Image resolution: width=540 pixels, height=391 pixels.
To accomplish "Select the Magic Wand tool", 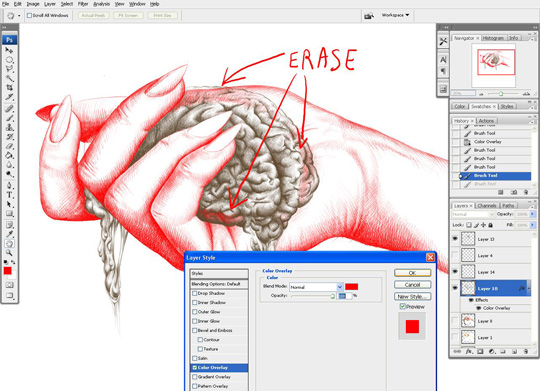I will pyautogui.click(x=9, y=79).
